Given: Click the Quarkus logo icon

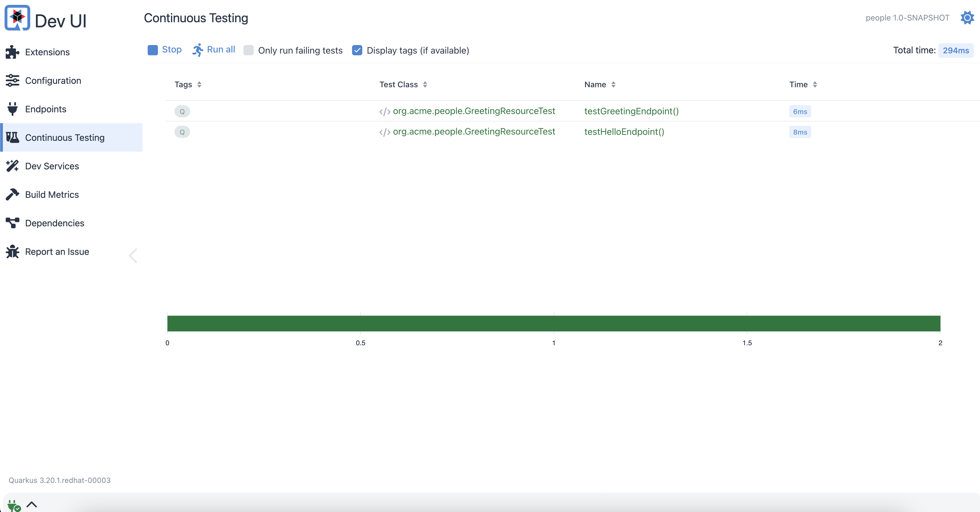Looking at the screenshot, I should point(17,17).
